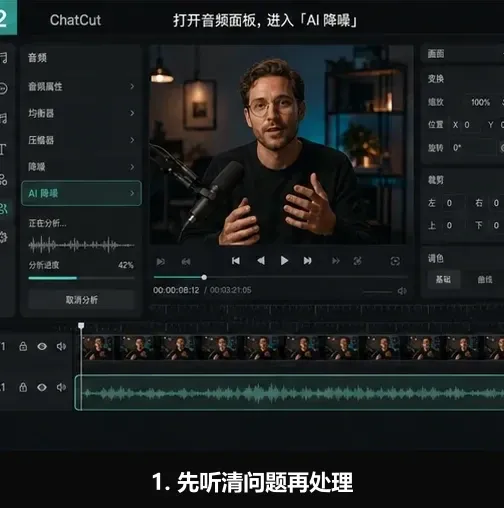Cancel analysis with 取消分析 button
Screen dimensions: 504x508
pyautogui.click(x=82, y=300)
